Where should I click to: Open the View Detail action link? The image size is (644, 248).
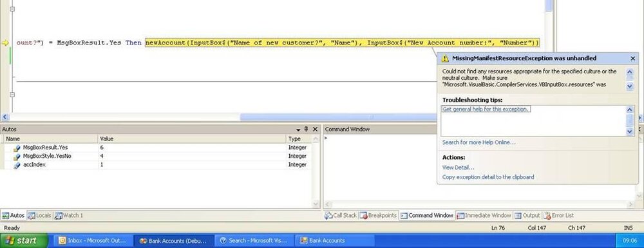point(458,167)
